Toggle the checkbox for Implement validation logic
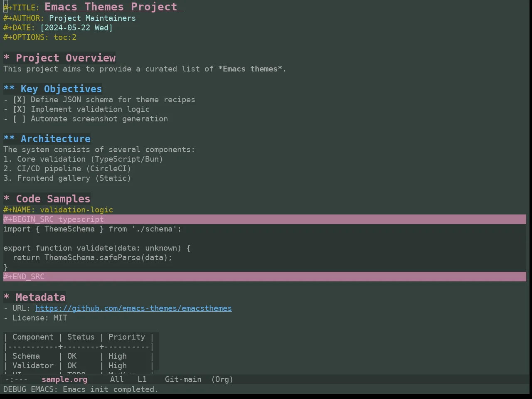Image resolution: width=532 pixels, height=399 pixels. pos(19,109)
